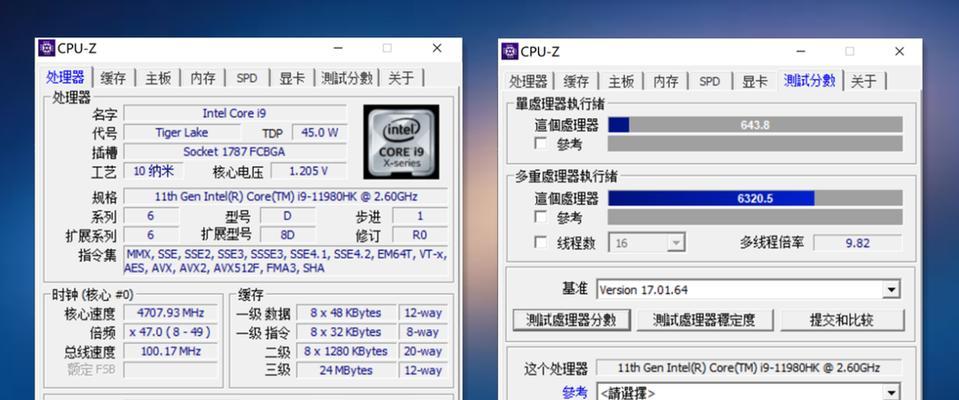Open 測試分數 tab in left window
Image resolution: width=959 pixels, height=400 pixels.
pyautogui.click(x=347, y=78)
